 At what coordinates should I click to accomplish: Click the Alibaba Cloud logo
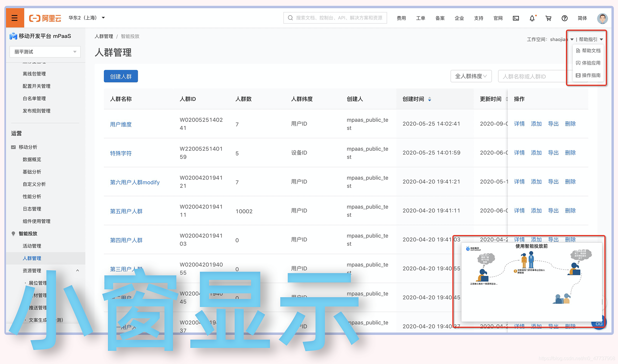click(x=45, y=18)
